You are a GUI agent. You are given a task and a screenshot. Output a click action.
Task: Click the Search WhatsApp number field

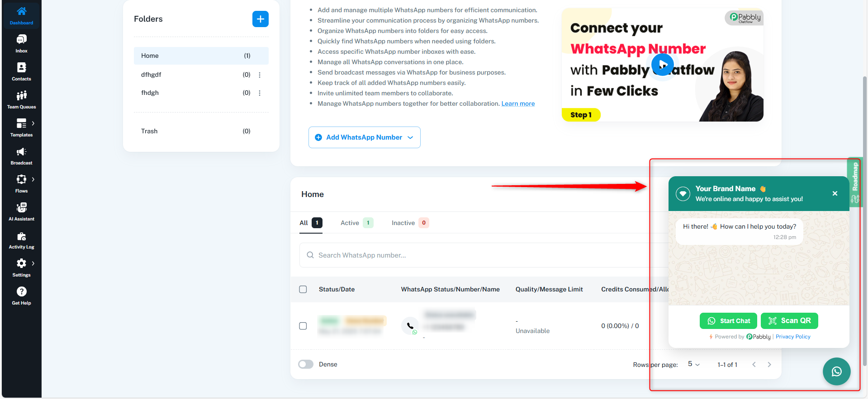click(x=484, y=255)
